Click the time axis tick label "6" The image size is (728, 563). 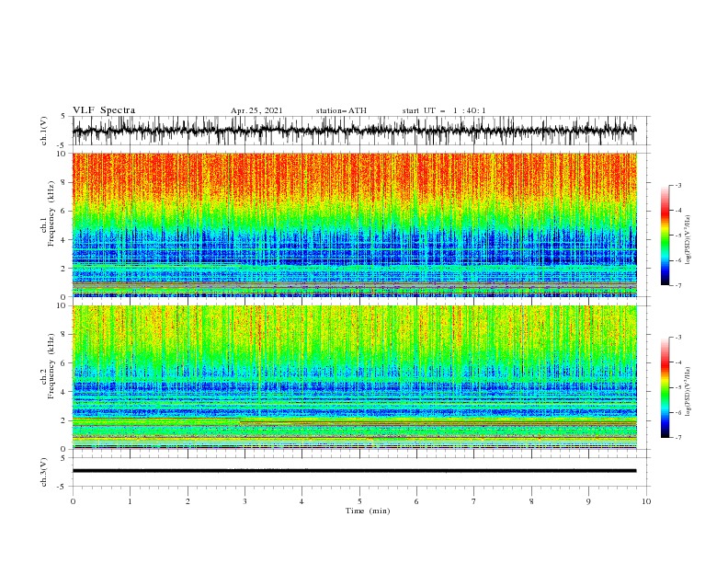[x=416, y=501]
